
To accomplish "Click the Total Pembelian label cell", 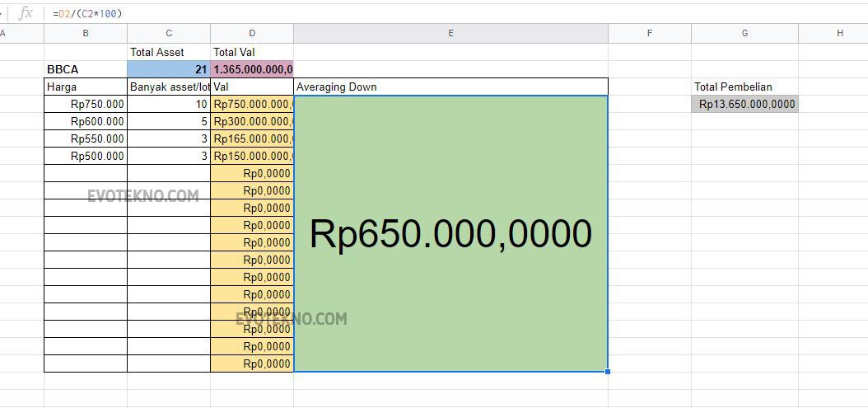I will pyautogui.click(x=744, y=87).
